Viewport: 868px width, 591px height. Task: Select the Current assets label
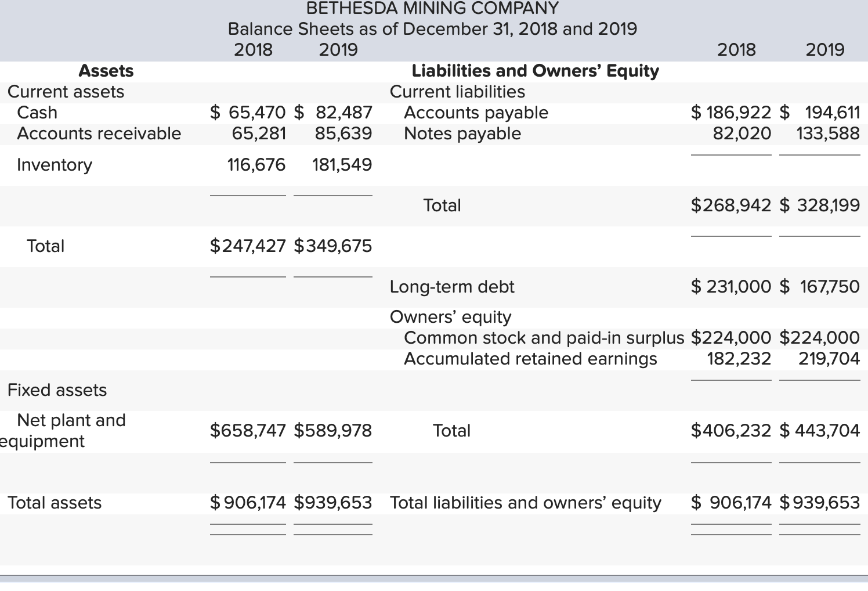click(x=66, y=92)
